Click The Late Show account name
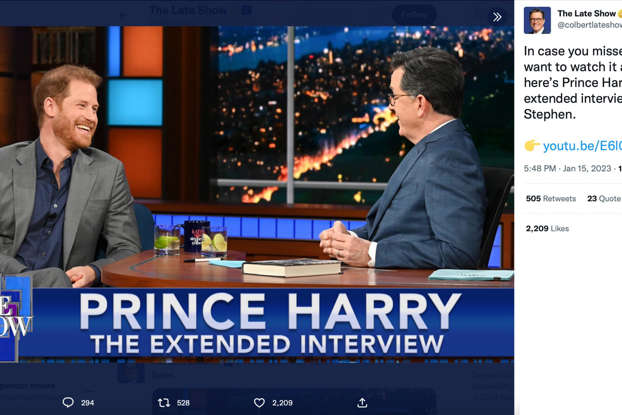622x415 pixels. click(x=586, y=13)
